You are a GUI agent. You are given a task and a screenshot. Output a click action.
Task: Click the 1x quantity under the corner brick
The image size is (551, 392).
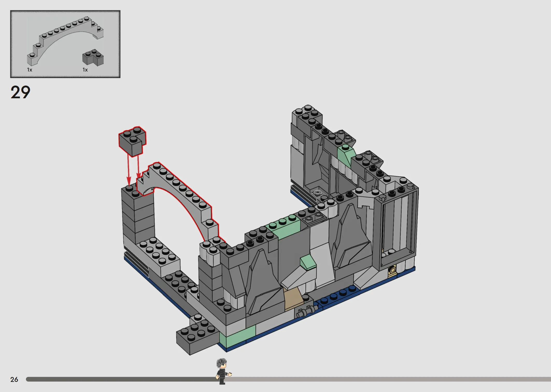[x=85, y=70]
